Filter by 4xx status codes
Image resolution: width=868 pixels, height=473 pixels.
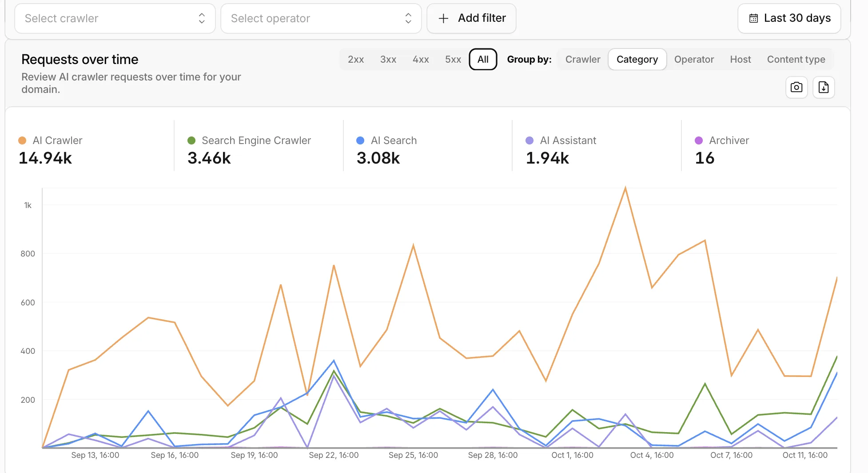coord(421,59)
